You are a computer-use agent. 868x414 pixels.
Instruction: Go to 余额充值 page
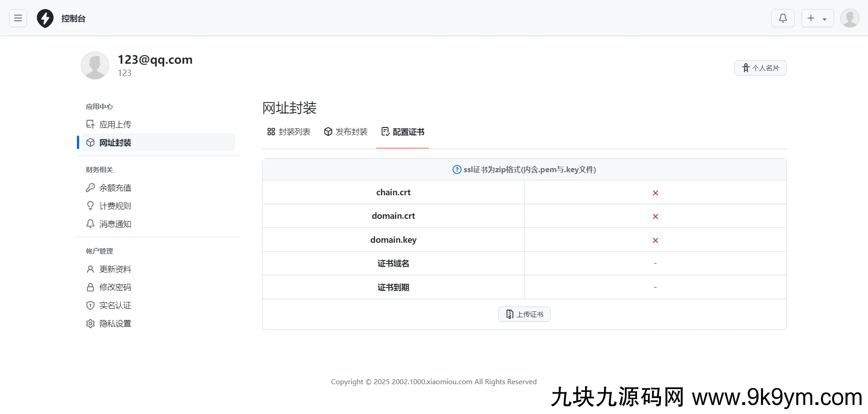[x=115, y=188]
